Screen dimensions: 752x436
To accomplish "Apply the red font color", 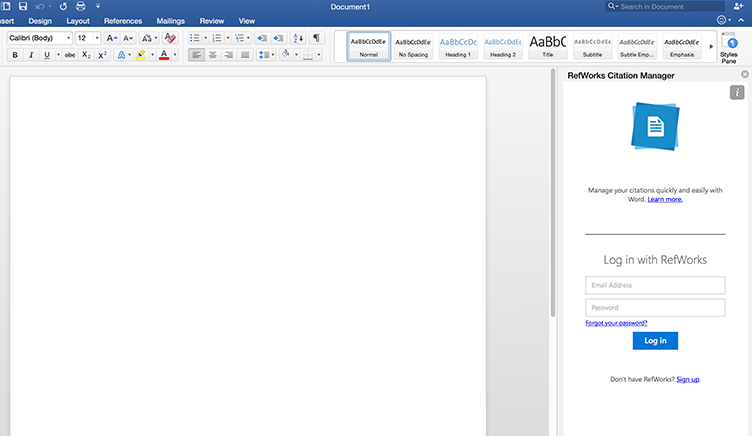I will [164, 55].
